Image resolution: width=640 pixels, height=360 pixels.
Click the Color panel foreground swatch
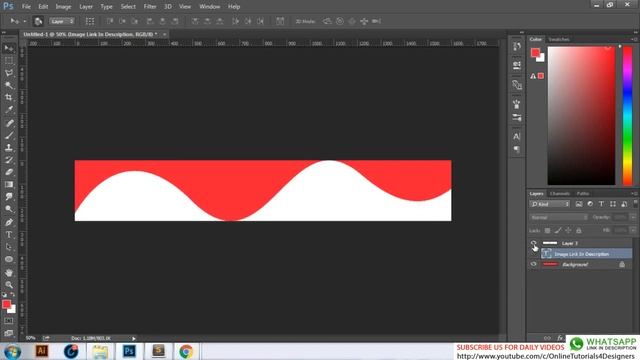point(536,53)
